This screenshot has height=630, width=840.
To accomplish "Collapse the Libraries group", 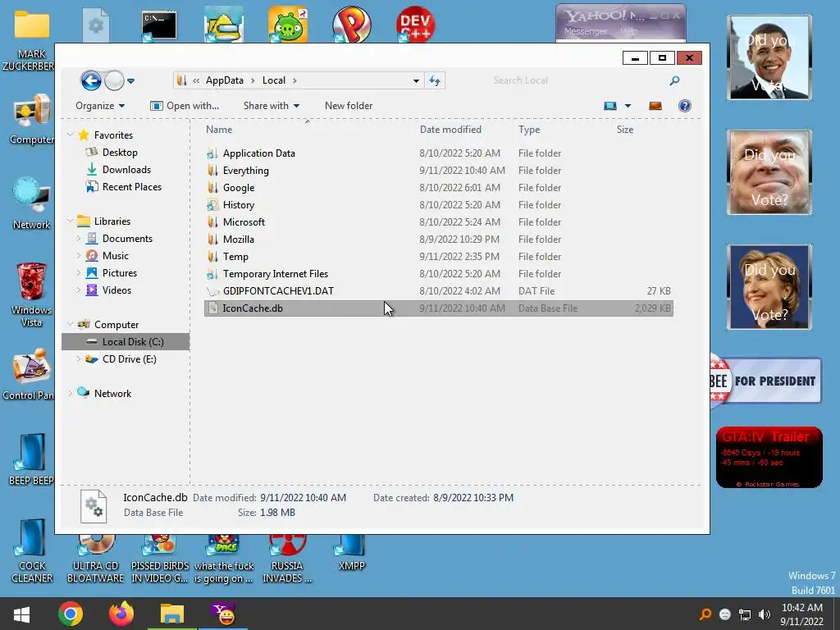I will 71,221.
